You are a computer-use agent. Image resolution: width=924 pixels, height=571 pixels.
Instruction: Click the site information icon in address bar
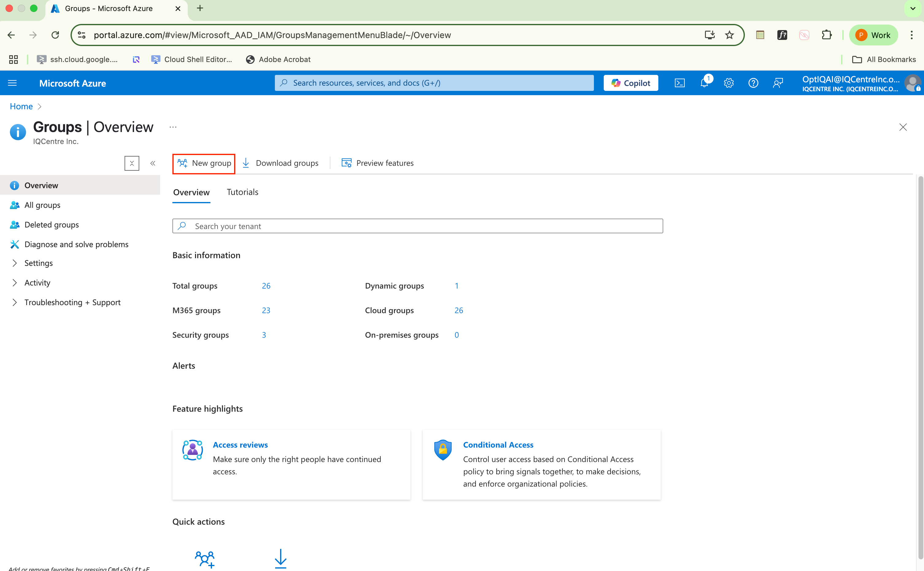82,35
